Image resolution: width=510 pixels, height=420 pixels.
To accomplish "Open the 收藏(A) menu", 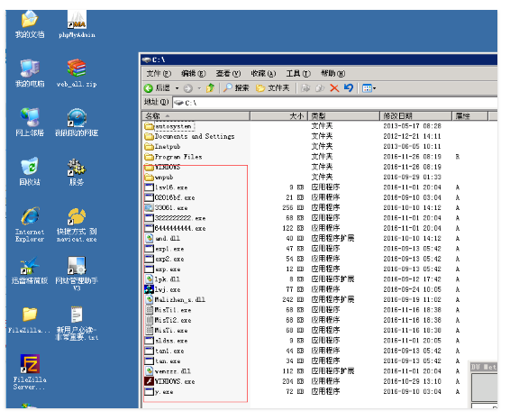I will pos(263,74).
